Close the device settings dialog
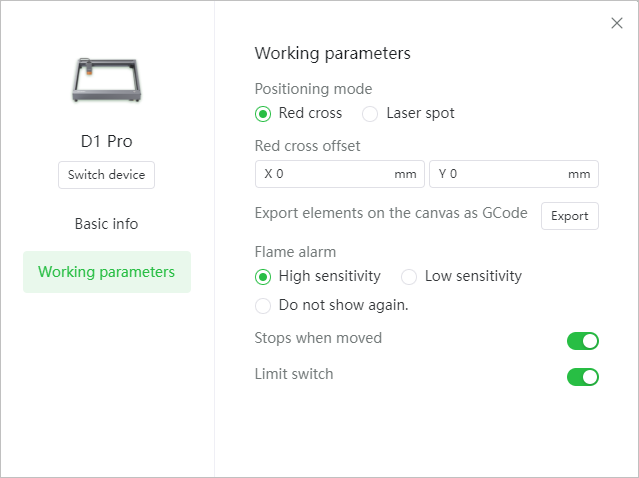Viewport: 639px width, 478px height. [617, 23]
